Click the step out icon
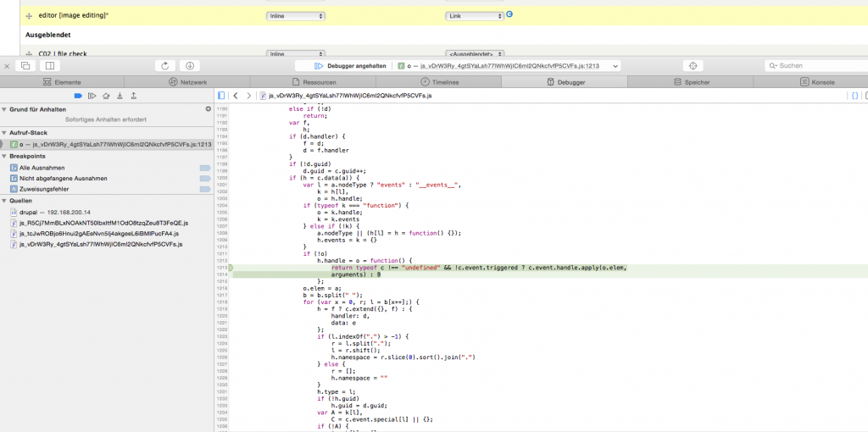Image resolution: width=868 pixels, height=432 pixels. tap(133, 96)
